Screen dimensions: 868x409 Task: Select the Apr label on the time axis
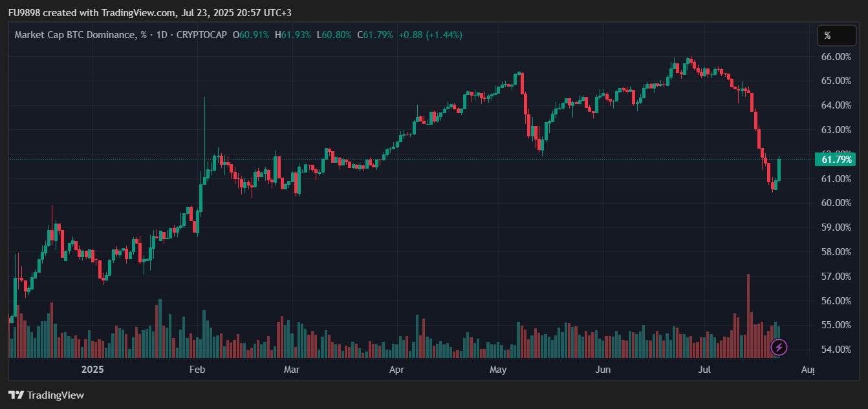coord(396,370)
